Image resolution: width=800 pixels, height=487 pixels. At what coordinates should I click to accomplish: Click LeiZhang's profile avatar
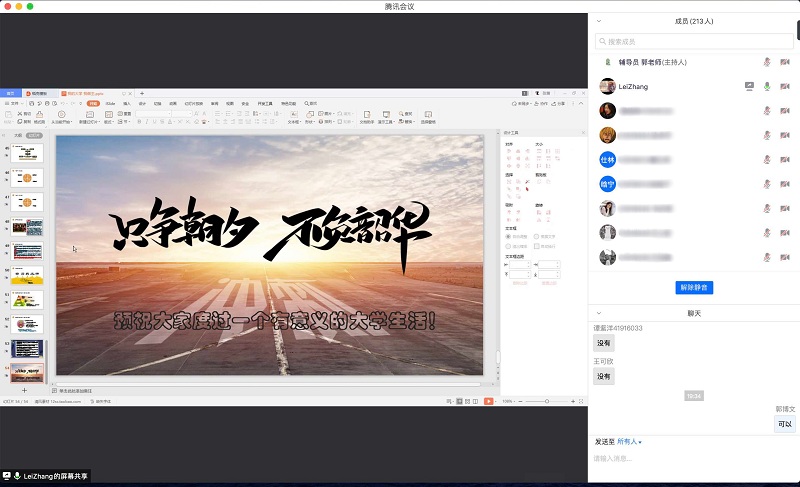(x=606, y=86)
